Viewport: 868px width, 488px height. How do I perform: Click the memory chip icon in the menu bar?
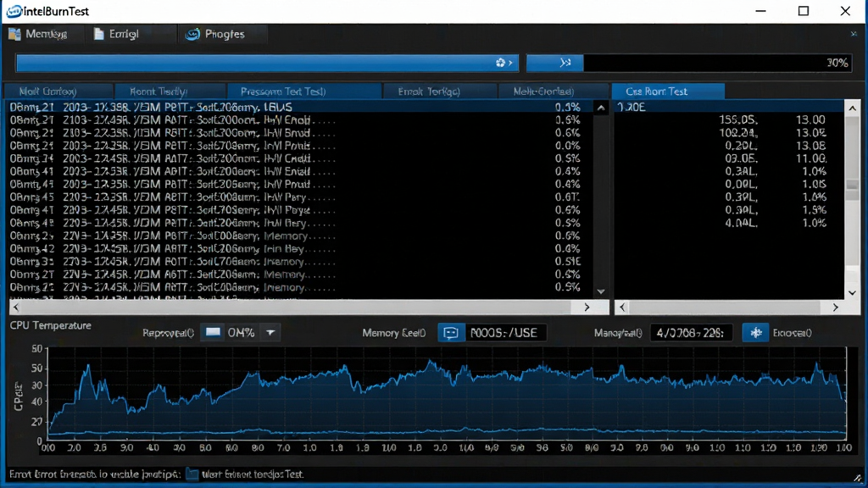click(x=14, y=34)
